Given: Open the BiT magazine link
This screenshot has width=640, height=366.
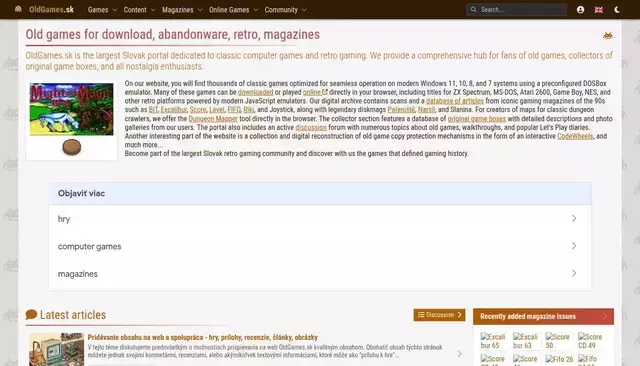Looking at the screenshot, I should pyautogui.click(x=153, y=110).
